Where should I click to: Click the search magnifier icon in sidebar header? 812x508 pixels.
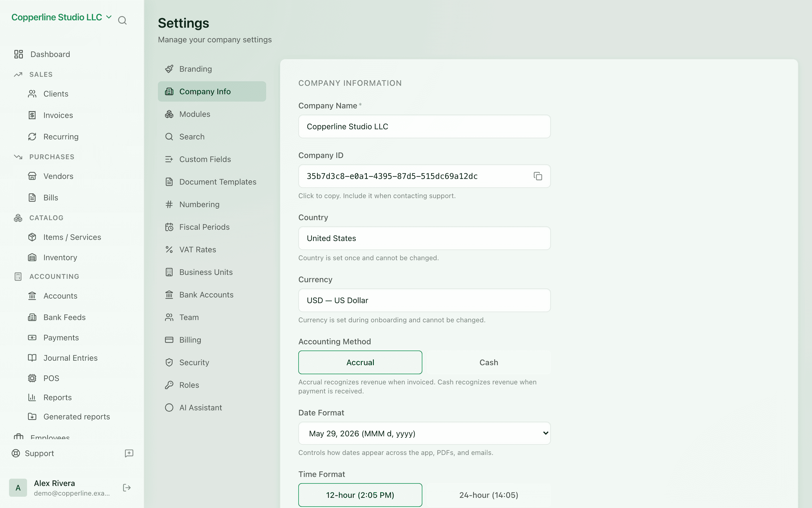coord(122,21)
